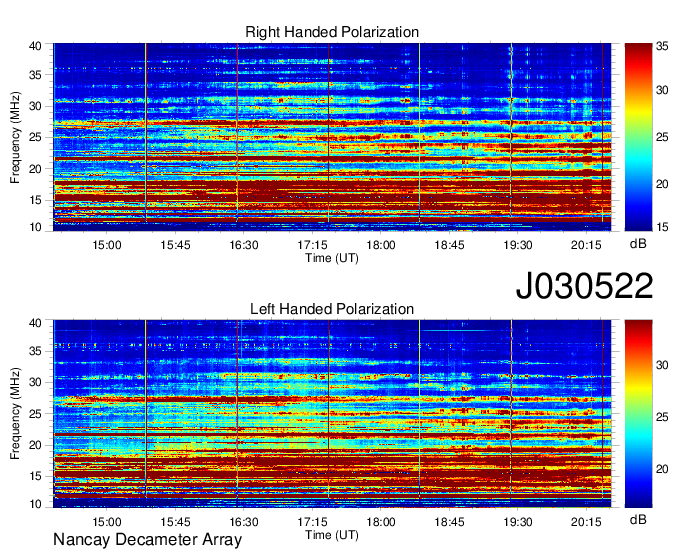680x552 pixels.
Task: Click 25 MHz tick of Right Handed plot
Action: click(36, 137)
